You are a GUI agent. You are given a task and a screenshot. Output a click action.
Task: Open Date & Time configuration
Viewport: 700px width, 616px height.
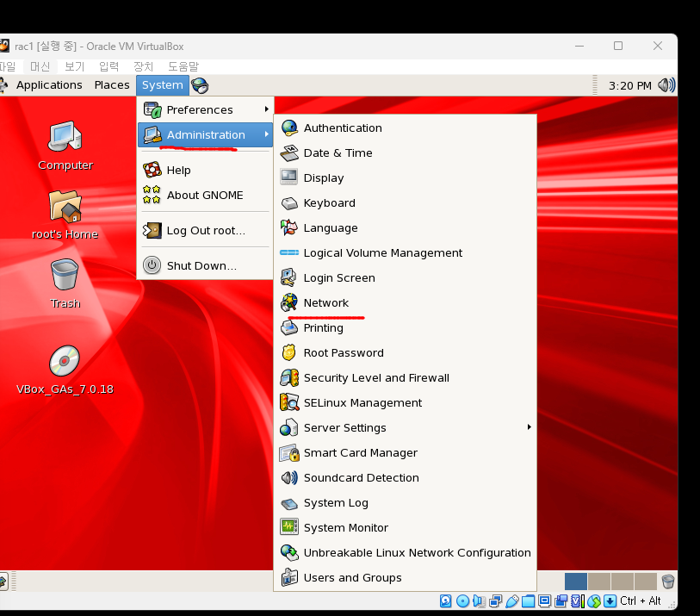405,153
